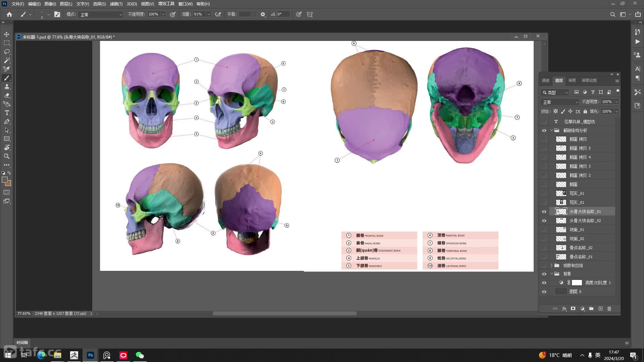This screenshot has width=644, height=362.
Task: Delete layer trash icon
Action: tap(609, 309)
